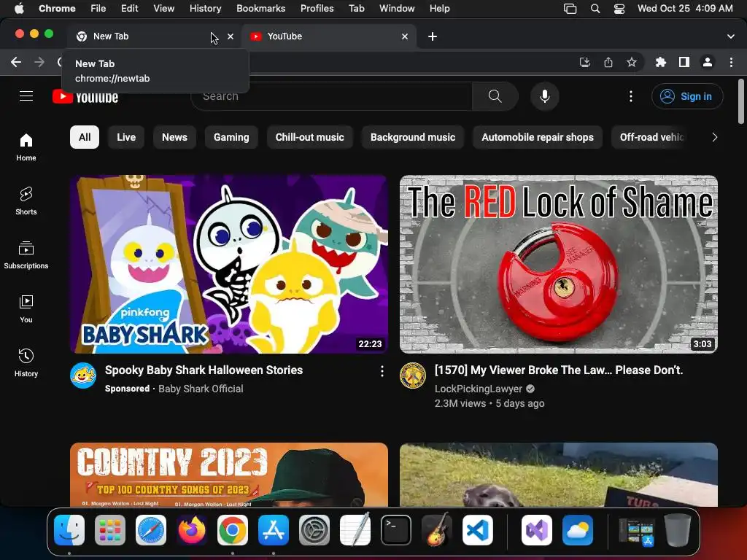
Task: Open options menu for Baby Shark video
Action: (382, 371)
